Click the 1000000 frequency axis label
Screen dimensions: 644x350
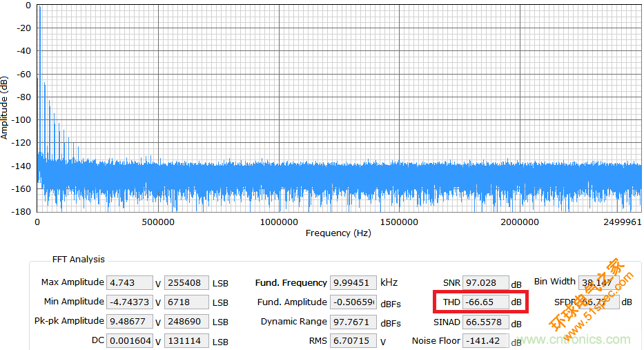(279, 222)
